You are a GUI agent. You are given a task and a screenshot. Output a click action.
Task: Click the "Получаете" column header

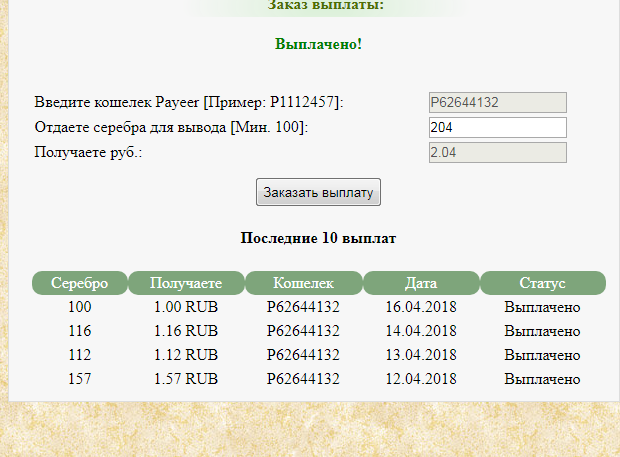(x=186, y=283)
